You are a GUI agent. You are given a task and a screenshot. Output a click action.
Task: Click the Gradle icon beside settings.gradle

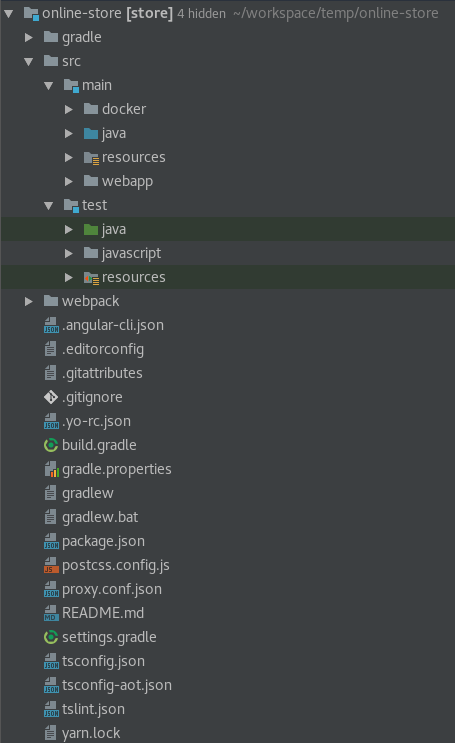click(x=51, y=637)
